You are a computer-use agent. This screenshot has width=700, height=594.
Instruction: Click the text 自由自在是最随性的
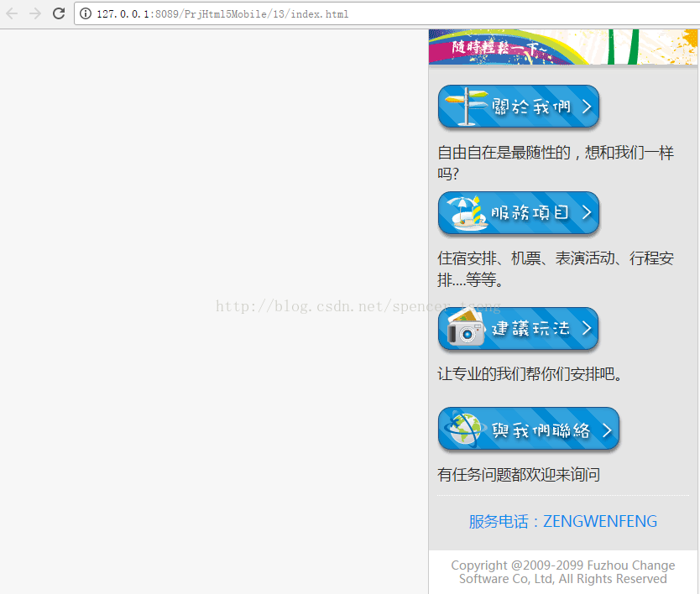(x=504, y=152)
